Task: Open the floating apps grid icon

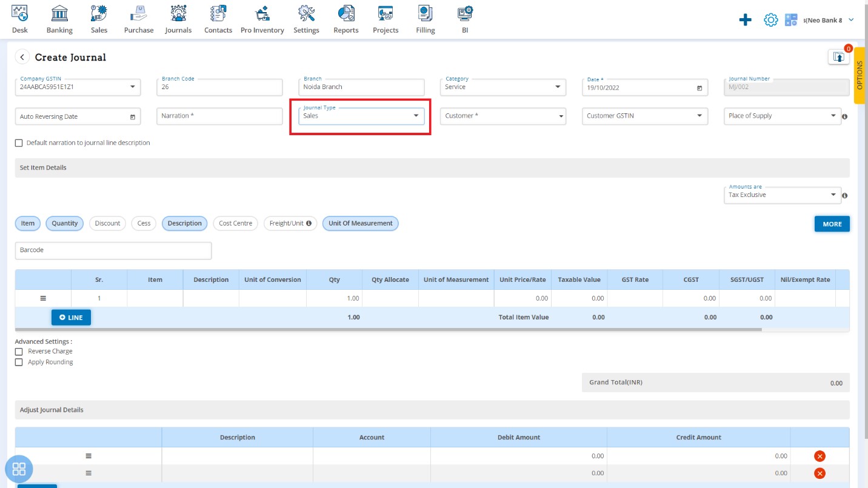Action: point(19,469)
